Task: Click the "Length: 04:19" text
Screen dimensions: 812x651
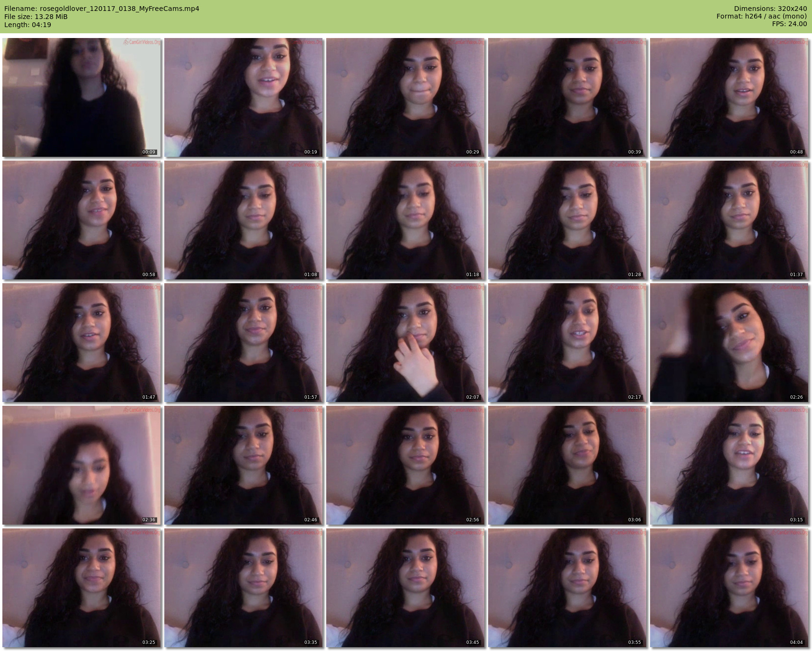Action: [x=28, y=25]
